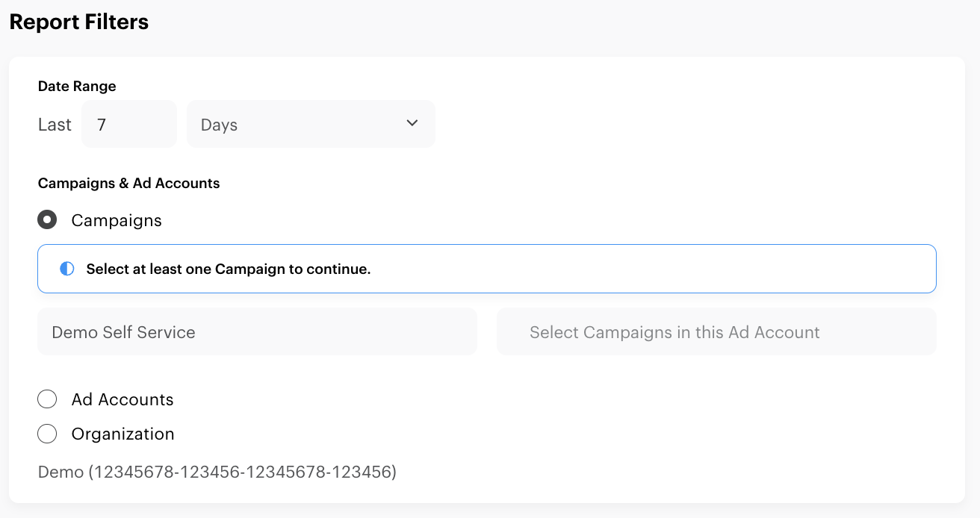The width and height of the screenshot is (980, 518).
Task: Choose the Organization radio button
Action: click(x=47, y=434)
